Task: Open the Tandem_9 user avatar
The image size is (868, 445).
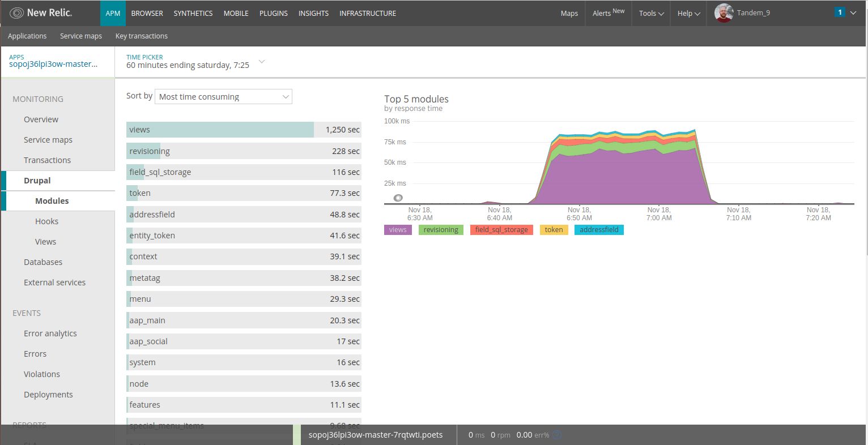Action: point(724,12)
